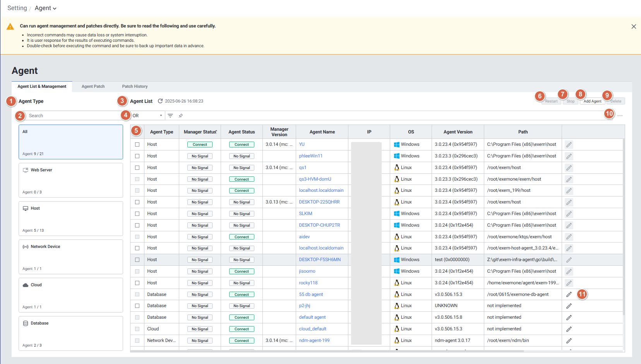
Task: Click the Add Agent button
Action: 592,101
